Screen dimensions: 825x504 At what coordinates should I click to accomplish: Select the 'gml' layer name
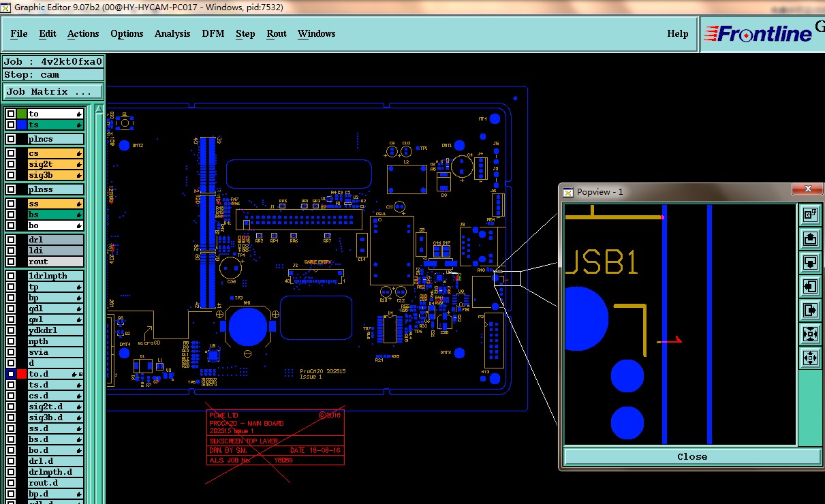[56, 319]
